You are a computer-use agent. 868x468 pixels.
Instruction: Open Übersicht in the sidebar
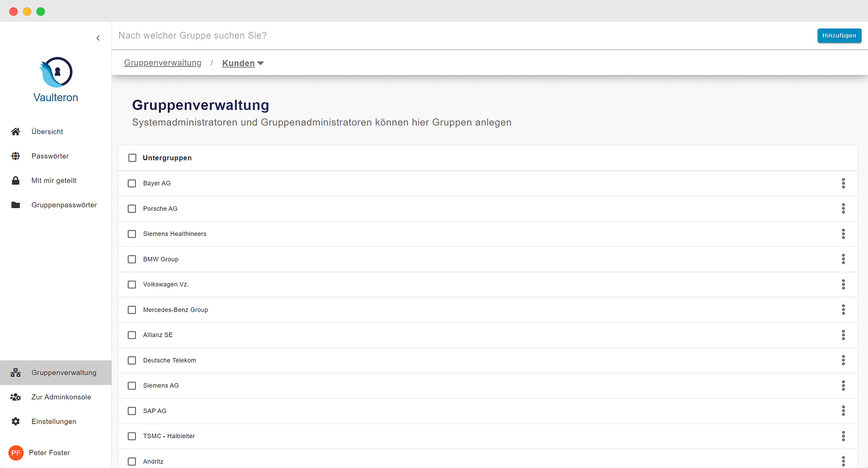[x=56, y=132]
